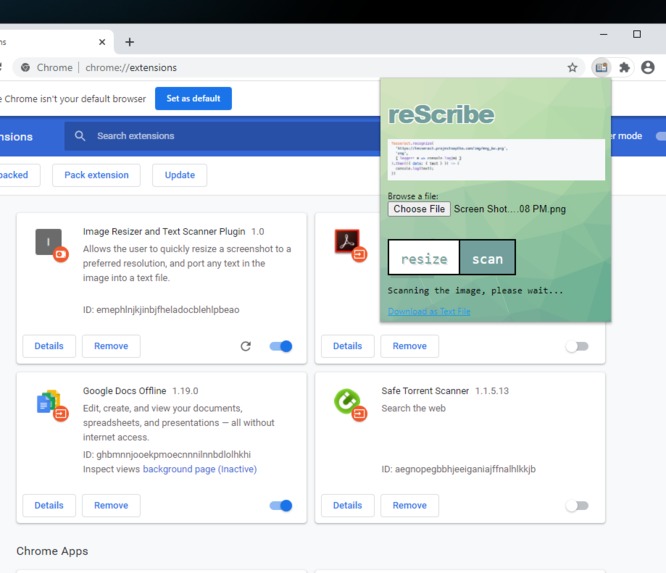The width and height of the screenshot is (666, 573).
Task: Click the Chrome site info icon
Action: coord(25,68)
